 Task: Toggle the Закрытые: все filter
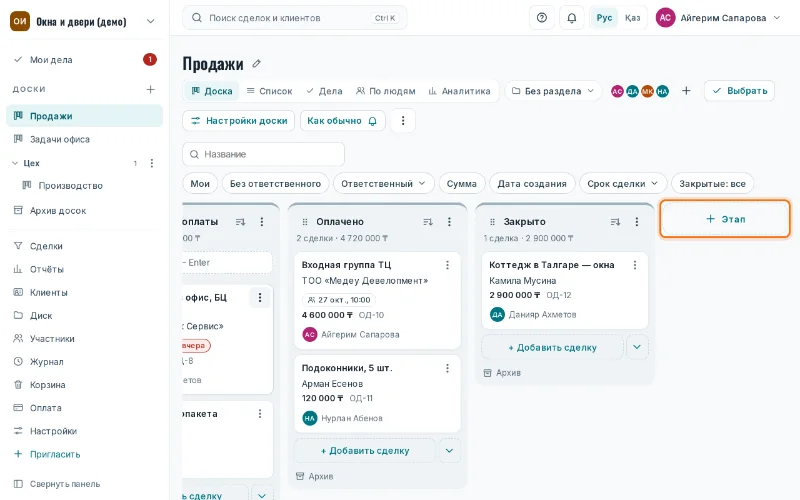(712, 184)
